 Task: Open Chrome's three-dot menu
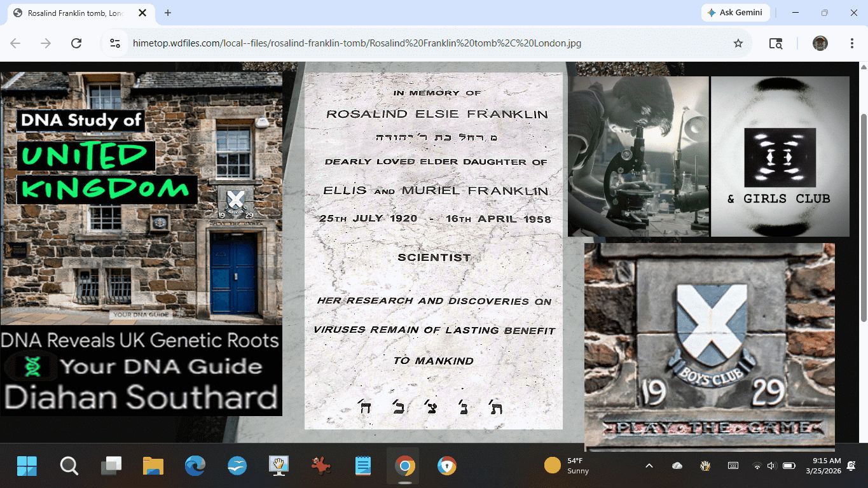[x=851, y=43]
